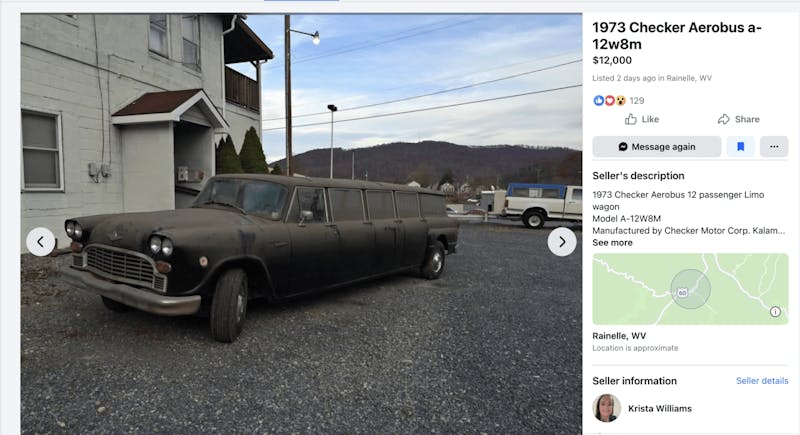
Task: Open the three-dots more options menu
Action: tap(774, 147)
